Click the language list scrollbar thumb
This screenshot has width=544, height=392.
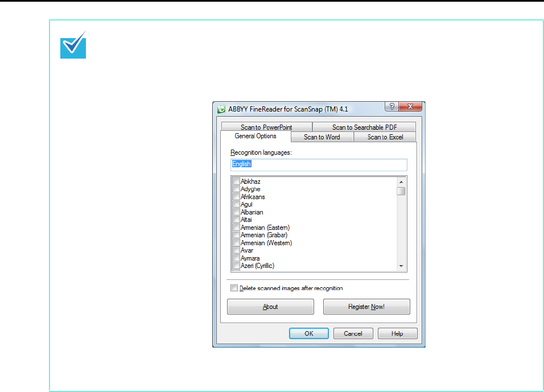click(x=401, y=191)
